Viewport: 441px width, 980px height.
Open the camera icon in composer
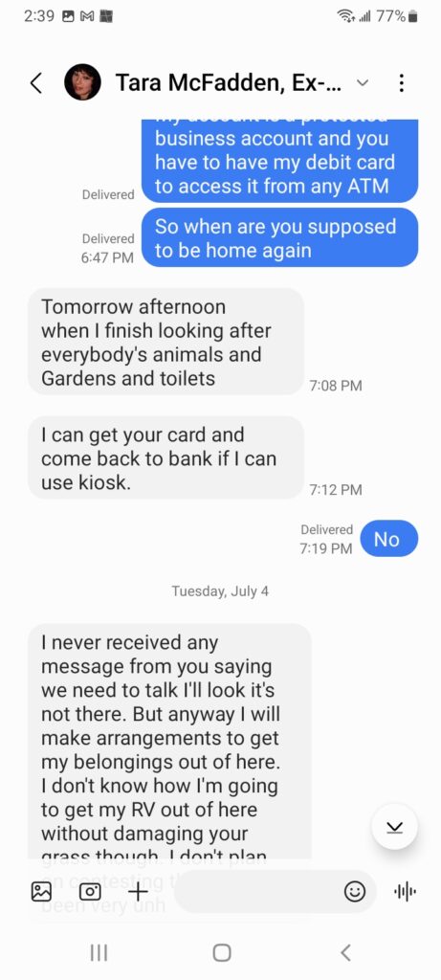pos(90,891)
